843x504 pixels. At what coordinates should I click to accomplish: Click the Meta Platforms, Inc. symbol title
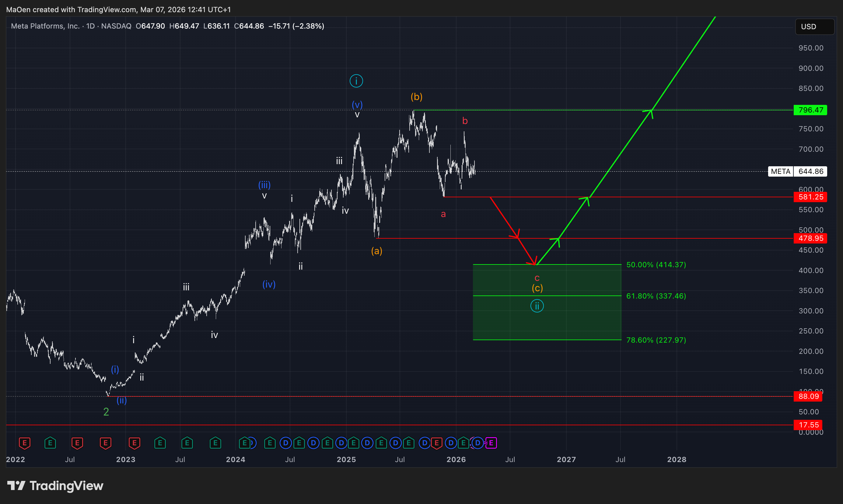point(45,26)
